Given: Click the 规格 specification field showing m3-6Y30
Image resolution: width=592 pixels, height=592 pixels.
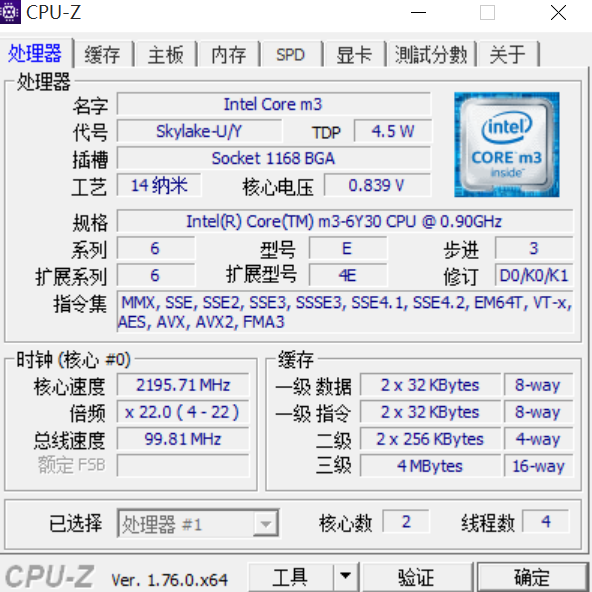Looking at the screenshot, I should pos(344,221).
